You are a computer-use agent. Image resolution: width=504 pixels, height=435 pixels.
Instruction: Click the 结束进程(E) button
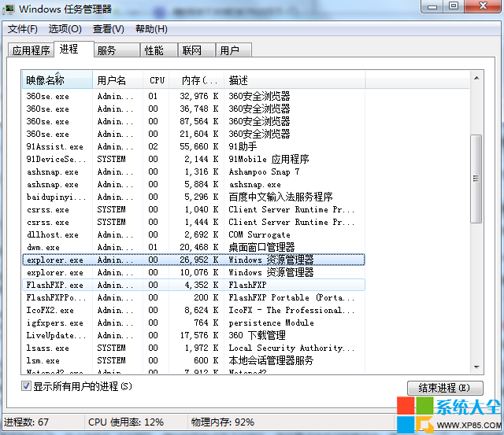pyautogui.click(x=445, y=388)
